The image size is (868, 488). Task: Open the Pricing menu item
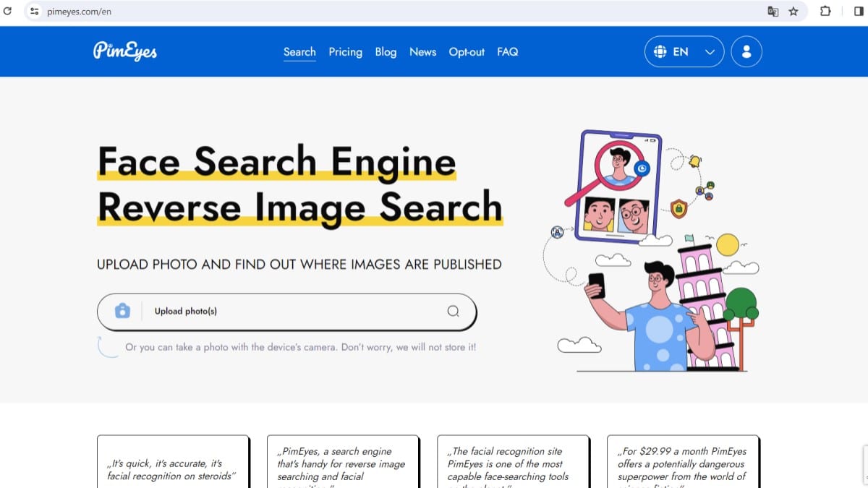point(345,52)
